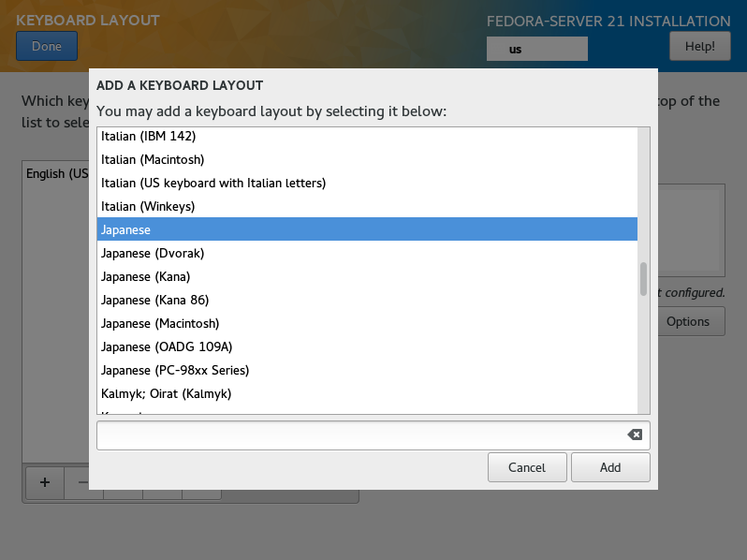
Task: Click the layout search input field
Action: click(x=362, y=435)
